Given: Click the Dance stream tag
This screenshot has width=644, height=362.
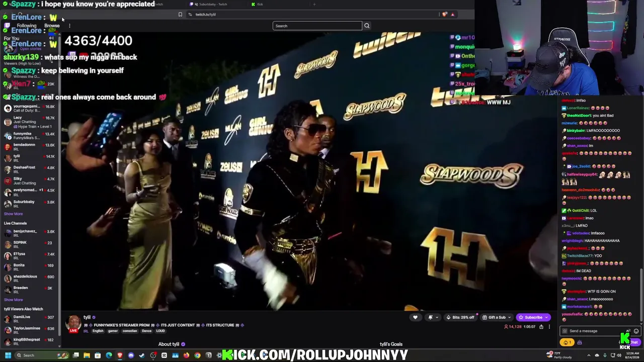Looking at the screenshot, I should (146, 331).
